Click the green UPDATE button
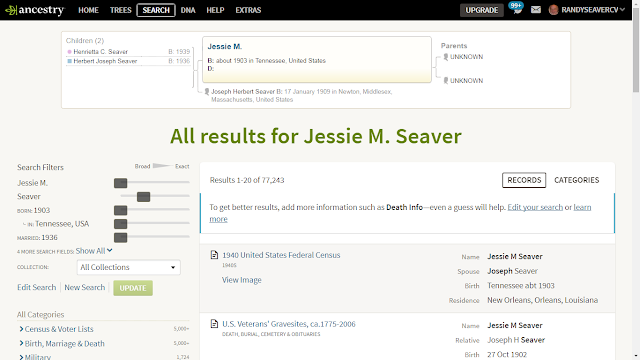The image size is (640, 360). click(133, 288)
